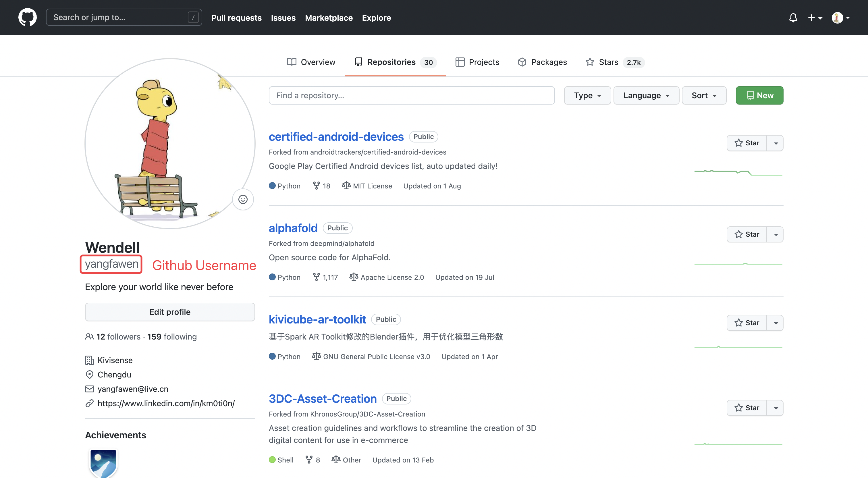This screenshot has width=868, height=478.
Task: Click the Find a repository search field
Action: coord(411,95)
